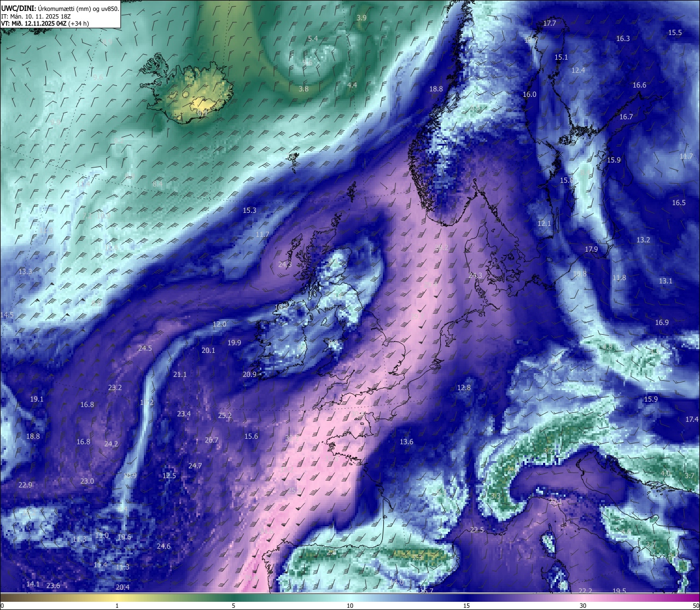Click the 26.7 value label
Image resolution: width=700 pixels, height=610 pixels.
coord(212,440)
